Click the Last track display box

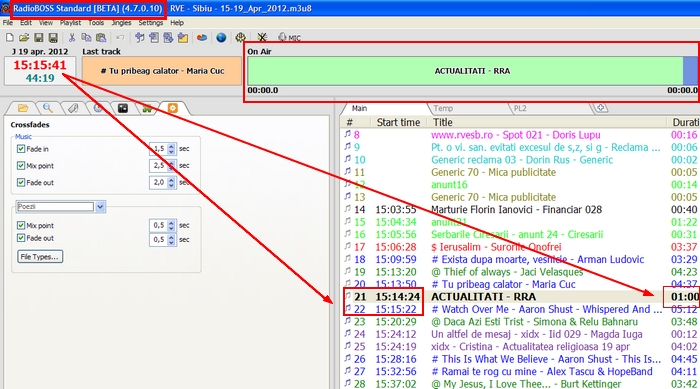coord(162,71)
